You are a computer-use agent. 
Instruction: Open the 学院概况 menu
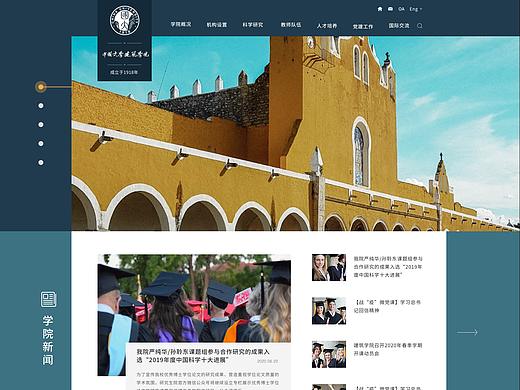[181, 24]
